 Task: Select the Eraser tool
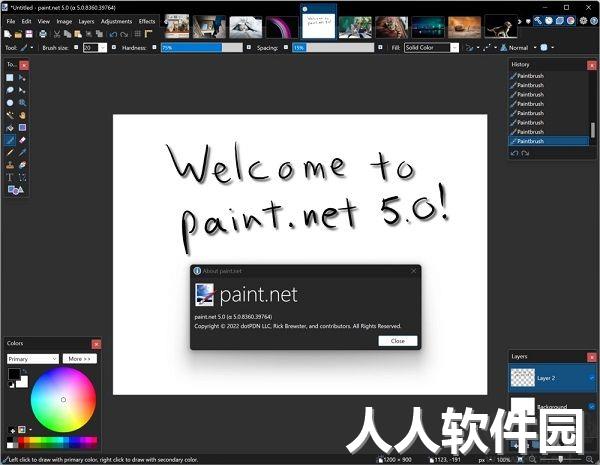coord(23,140)
